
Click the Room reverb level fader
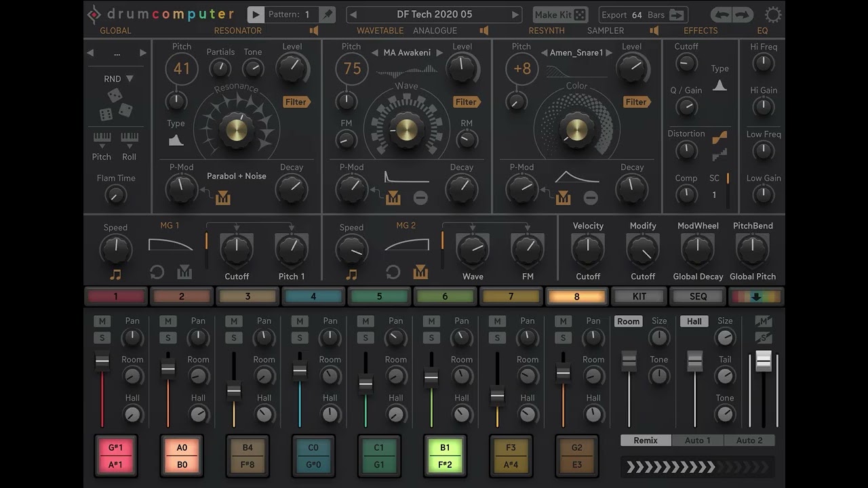(629, 361)
